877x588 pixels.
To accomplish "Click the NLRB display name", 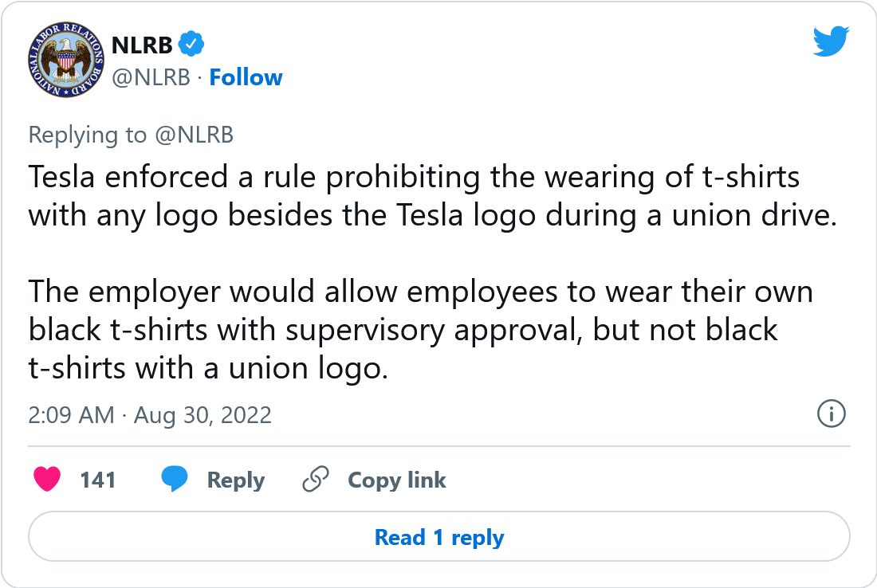I will 142,45.
